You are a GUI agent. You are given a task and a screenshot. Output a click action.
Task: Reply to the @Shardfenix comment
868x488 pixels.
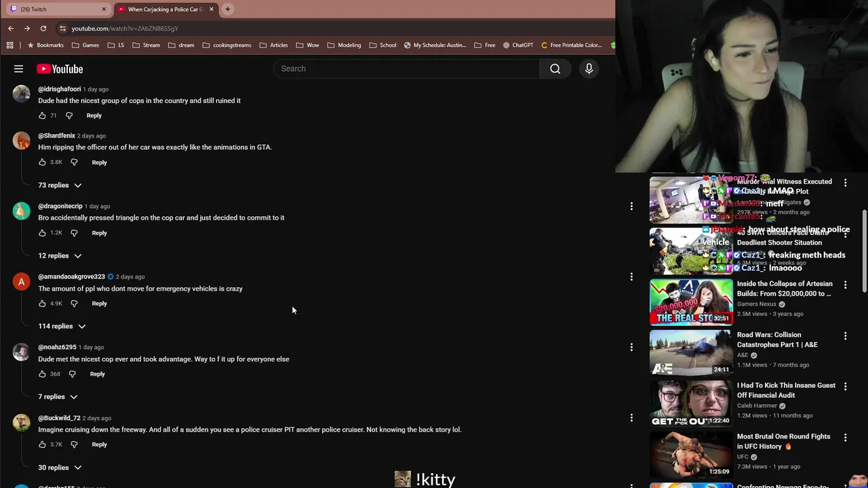point(99,162)
